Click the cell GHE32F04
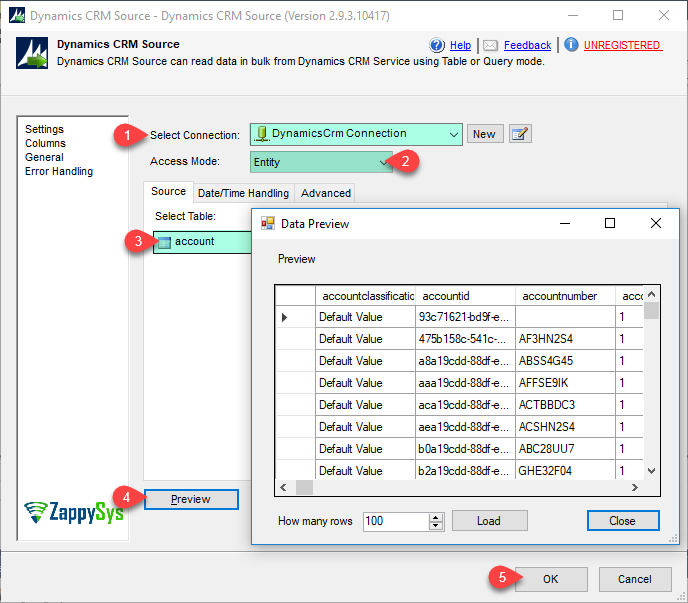The image size is (688, 603). (566, 470)
